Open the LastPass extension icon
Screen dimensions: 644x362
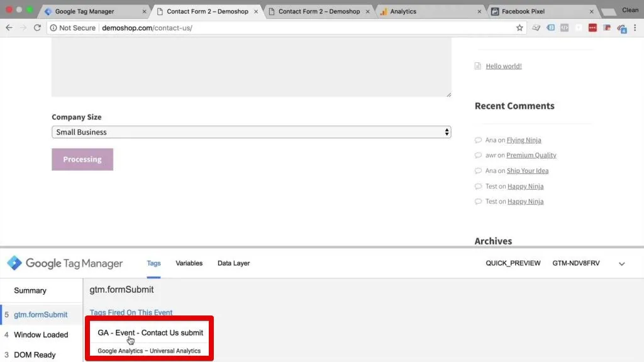click(x=592, y=28)
